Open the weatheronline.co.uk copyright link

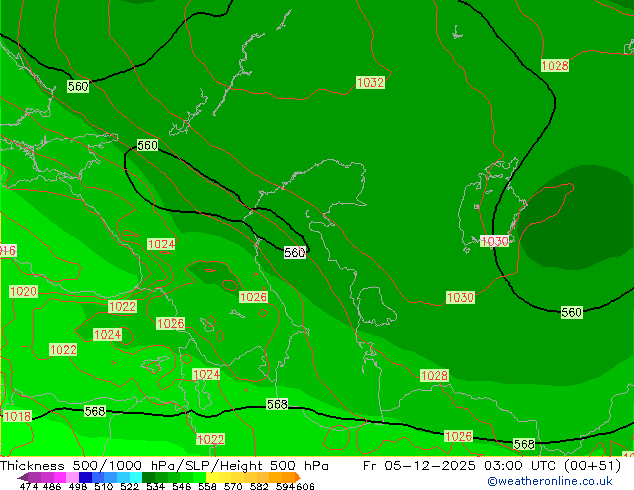click(550, 482)
